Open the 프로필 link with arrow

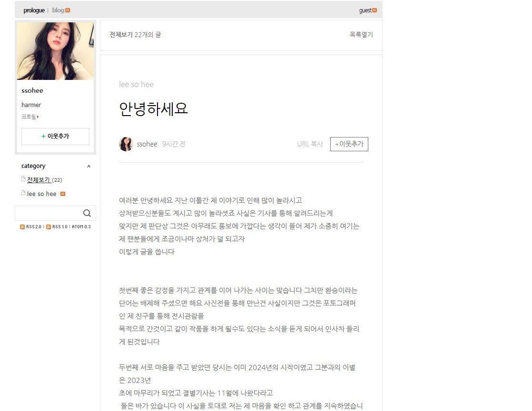coord(30,117)
